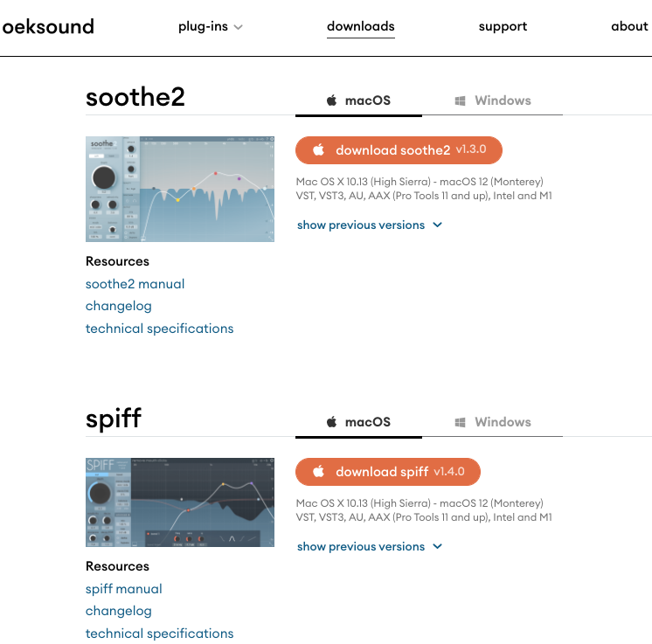Open spiff technical specifications
Screen dimensions: 652x644
click(159, 634)
